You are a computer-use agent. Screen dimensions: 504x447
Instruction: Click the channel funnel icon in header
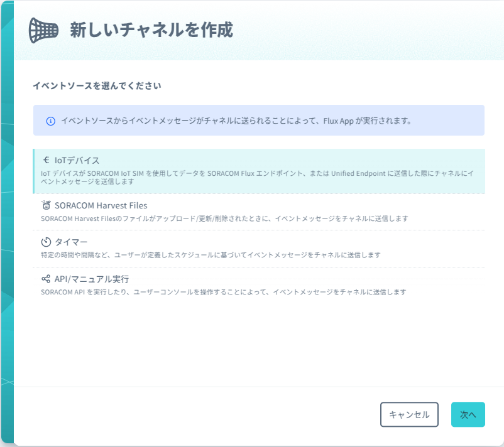click(44, 30)
